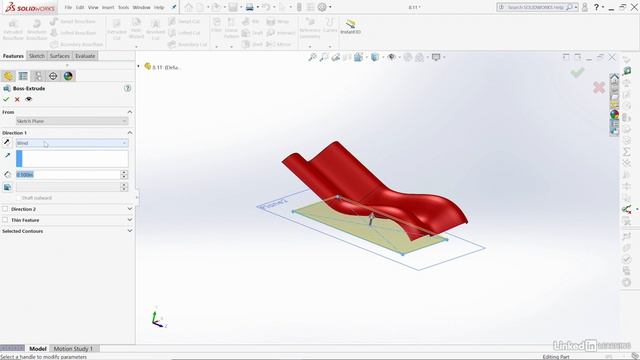Open the View menu
Screen dimensions: 640x360
coord(93,7)
